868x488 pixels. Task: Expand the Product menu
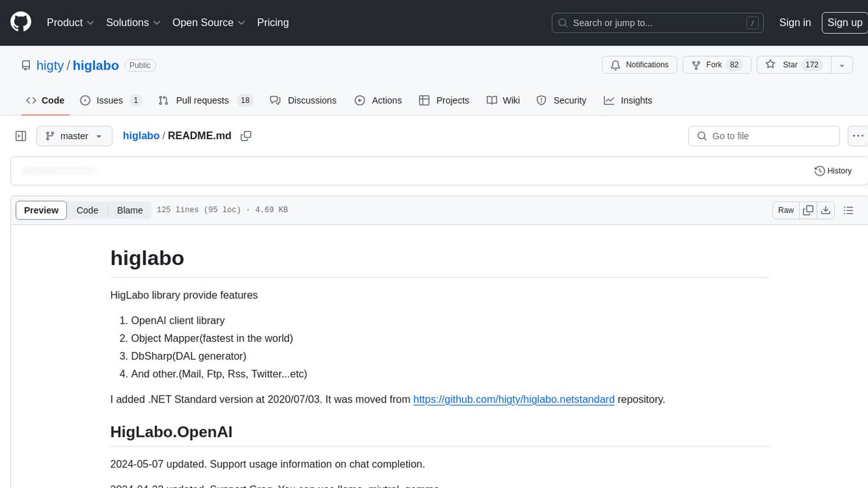tap(70, 22)
